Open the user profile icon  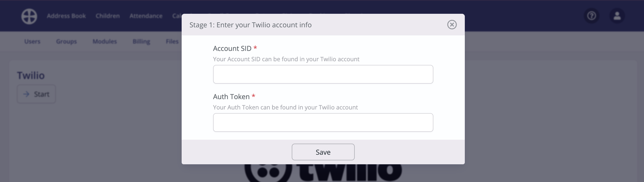[617, 16]
